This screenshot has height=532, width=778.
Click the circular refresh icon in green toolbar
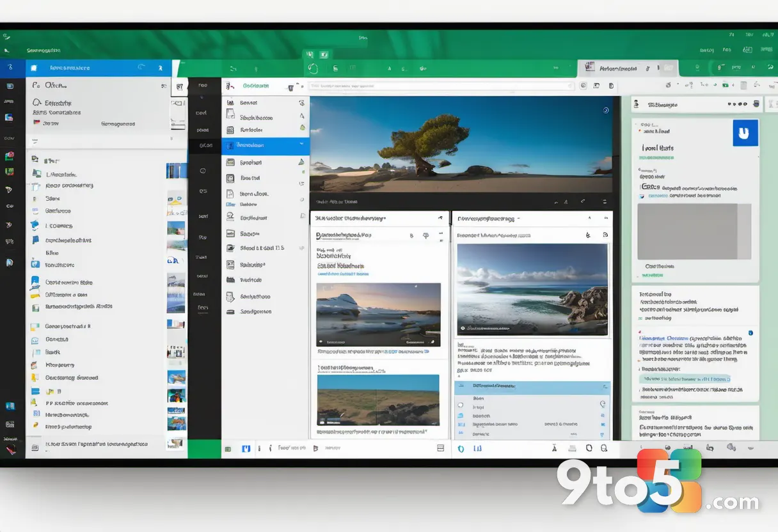pyautogui.click(x=313, y=68)
